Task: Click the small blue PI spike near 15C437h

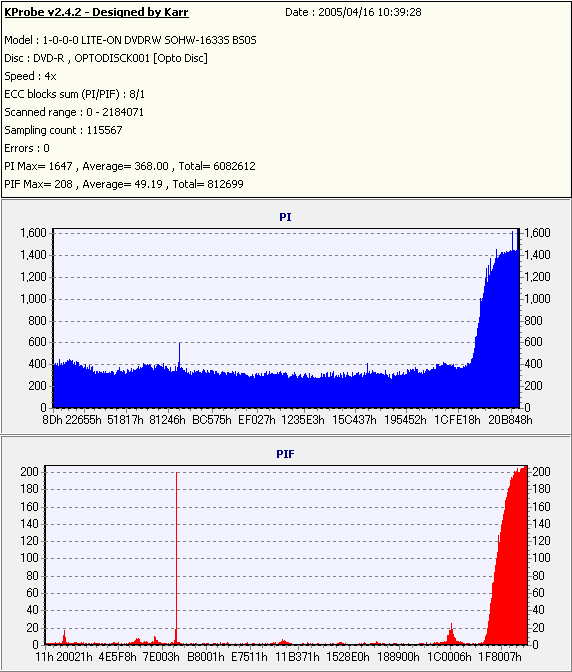Action: coord(367,368)
